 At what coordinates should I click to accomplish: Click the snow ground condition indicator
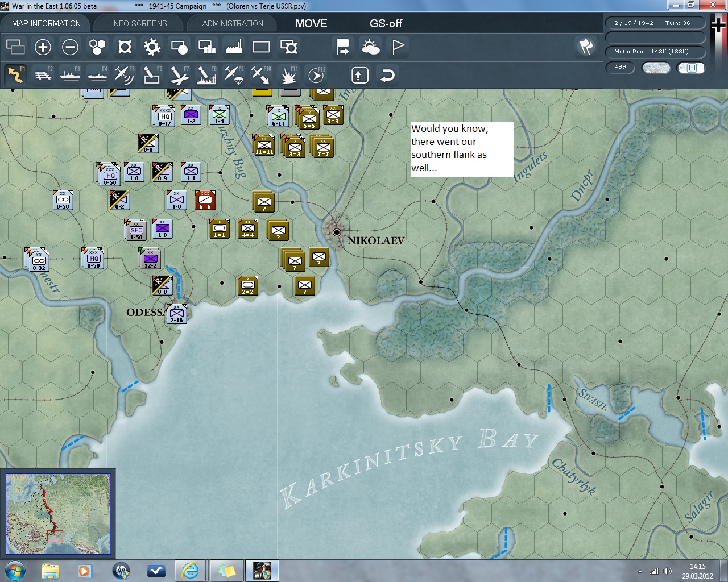[x=656, y=68]
